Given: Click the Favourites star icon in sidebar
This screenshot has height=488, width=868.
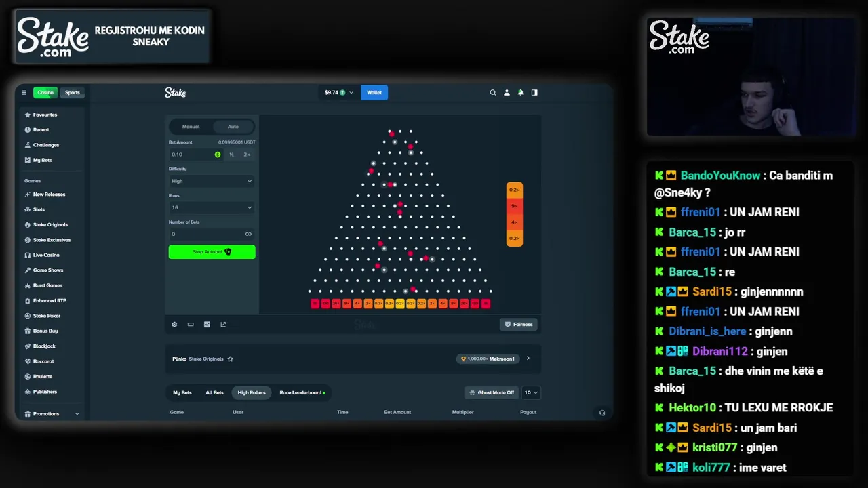Looking at the screenshot, I should click(x=28, y=115).
